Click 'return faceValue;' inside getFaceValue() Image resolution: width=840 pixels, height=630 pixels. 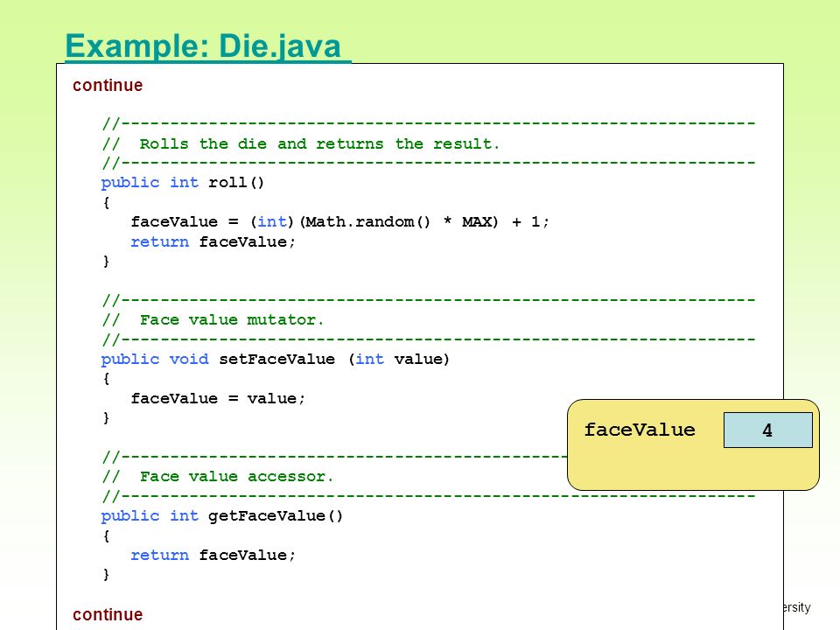(213, 555)
